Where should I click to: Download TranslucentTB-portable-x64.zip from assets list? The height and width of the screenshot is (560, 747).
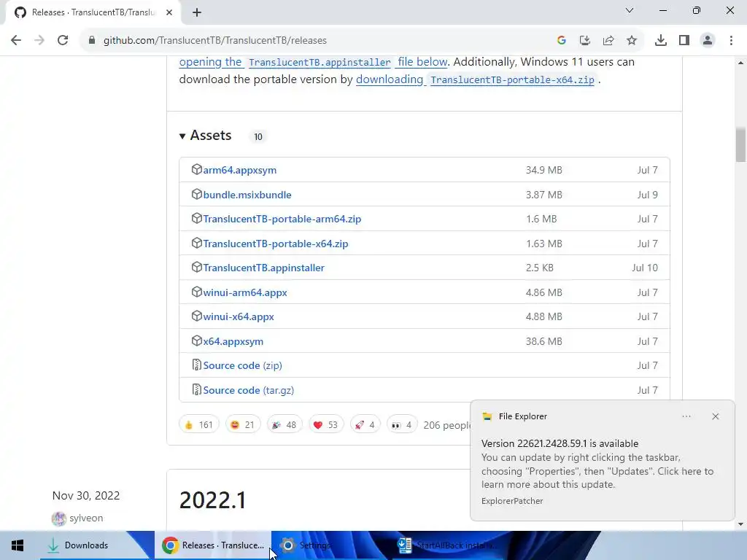click(275, 244)
